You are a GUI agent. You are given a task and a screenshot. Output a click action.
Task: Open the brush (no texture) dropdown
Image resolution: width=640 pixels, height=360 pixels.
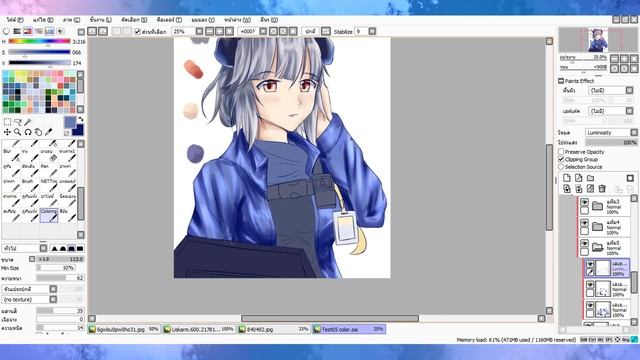[53, 299]
